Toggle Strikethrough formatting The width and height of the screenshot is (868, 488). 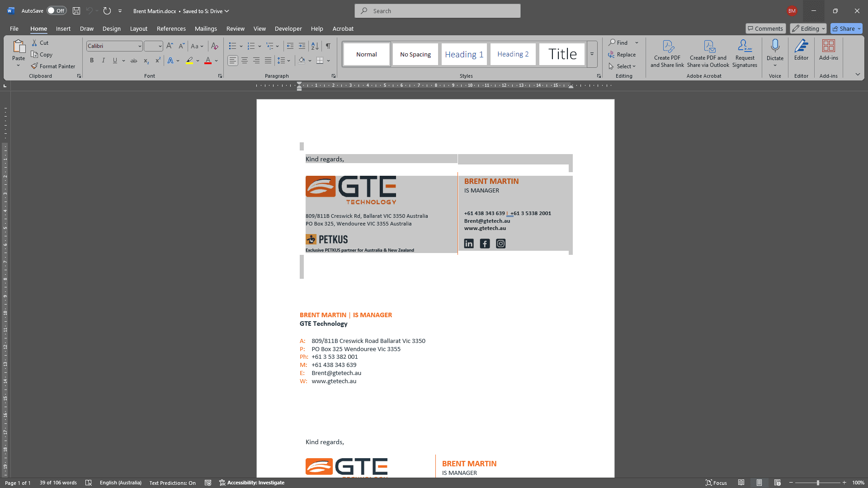134,61
